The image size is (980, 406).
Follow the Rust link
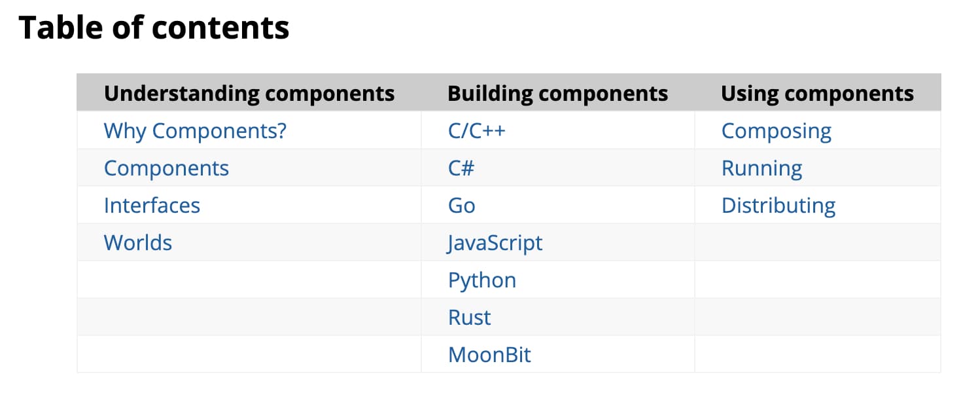click(469, 317)
